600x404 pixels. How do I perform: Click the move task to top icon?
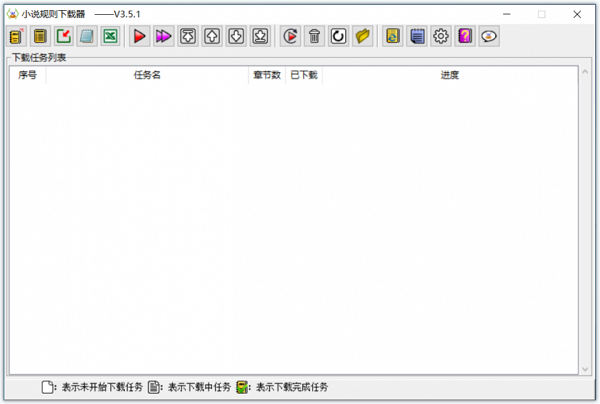(188, 37)
